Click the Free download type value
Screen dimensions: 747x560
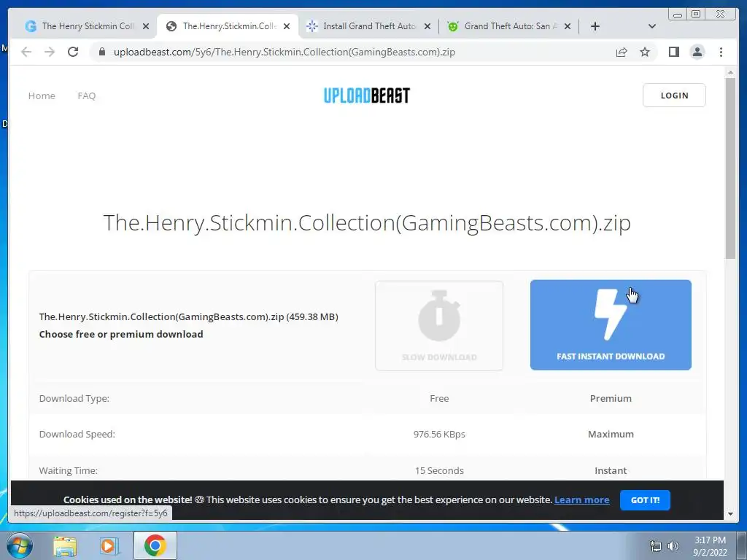(x=439, y=399)
